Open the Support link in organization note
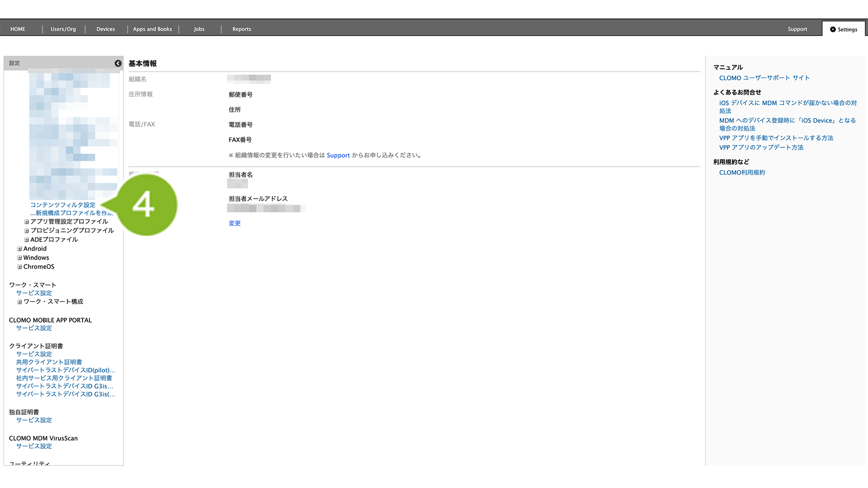Screen dimensions: 868x488 click(x=338, y=156)
